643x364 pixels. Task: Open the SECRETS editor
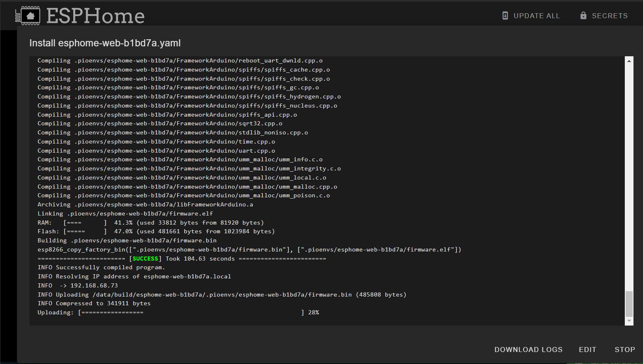pos(605,16)
